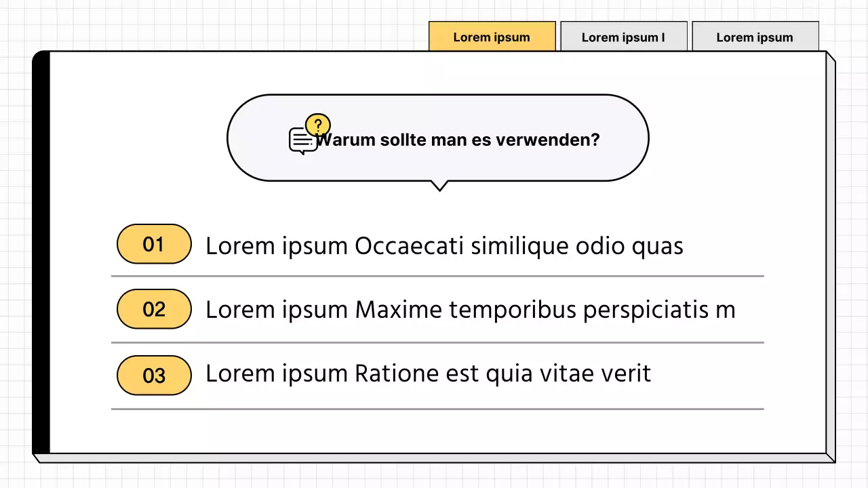Click the black vertical bar on the card

[41, 252]
